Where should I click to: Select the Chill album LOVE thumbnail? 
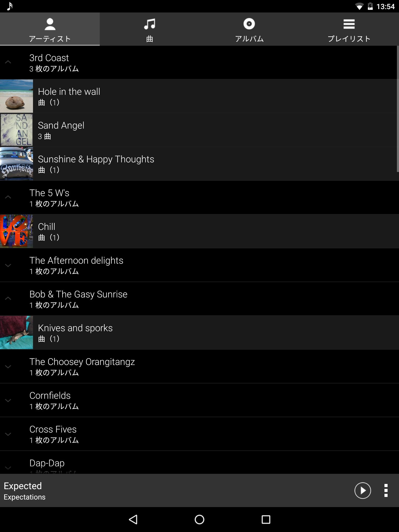click(x=16, y=231)
